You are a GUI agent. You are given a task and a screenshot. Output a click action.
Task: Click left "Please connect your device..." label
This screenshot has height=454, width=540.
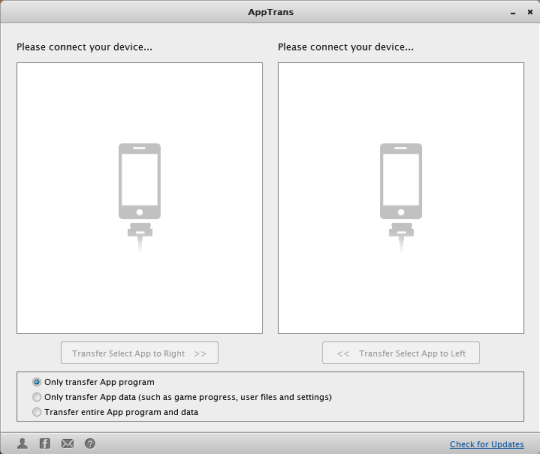coord(84,47)
